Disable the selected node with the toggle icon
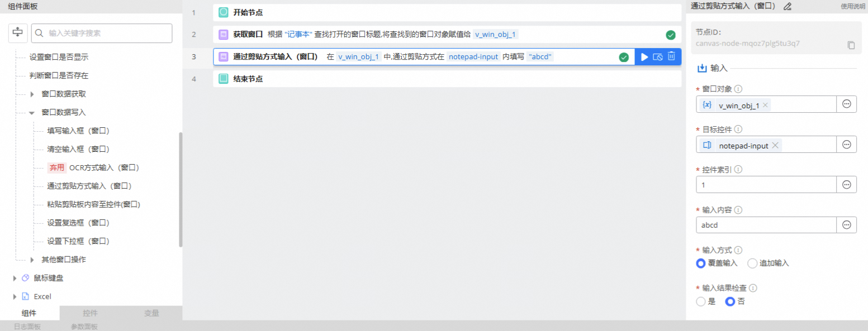The height and width of the screenshot is (331, 868). point(658,57)
